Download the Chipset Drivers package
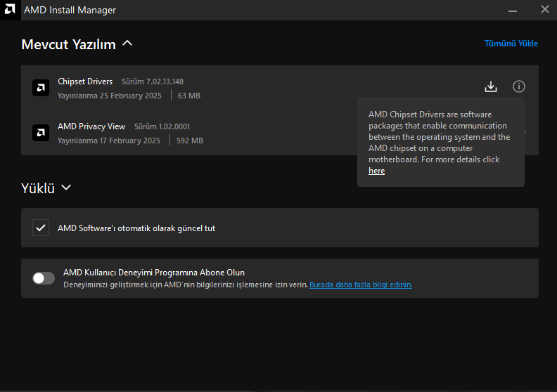Image resolution: width=557 pixels, height=392 pixels. (x=491, y=86)
